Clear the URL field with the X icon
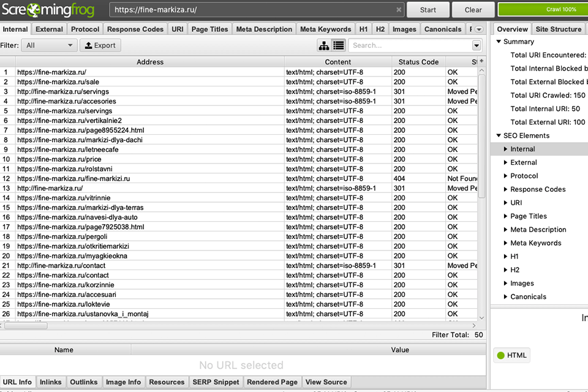This screenshot has width=588, height=392. click(x=399, y=10)
